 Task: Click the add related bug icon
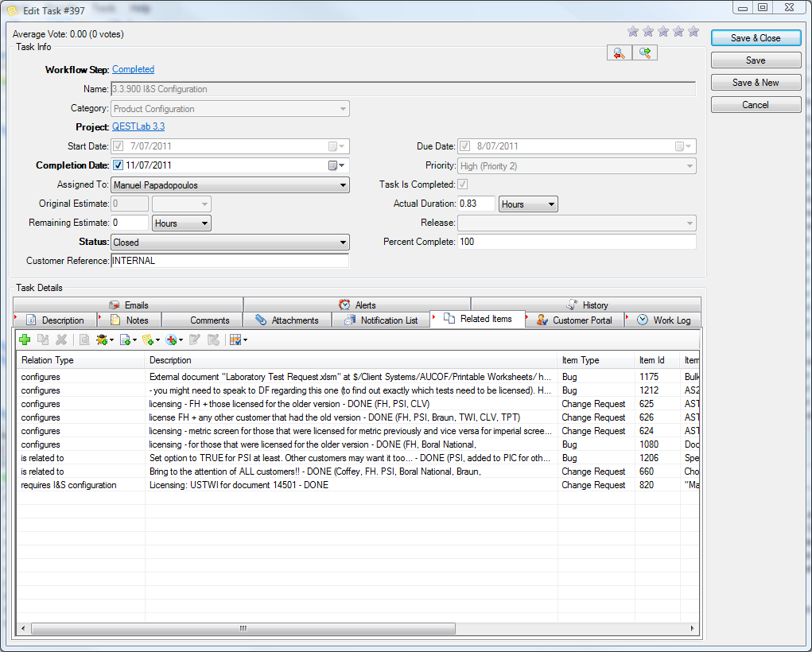coord(102,340)
